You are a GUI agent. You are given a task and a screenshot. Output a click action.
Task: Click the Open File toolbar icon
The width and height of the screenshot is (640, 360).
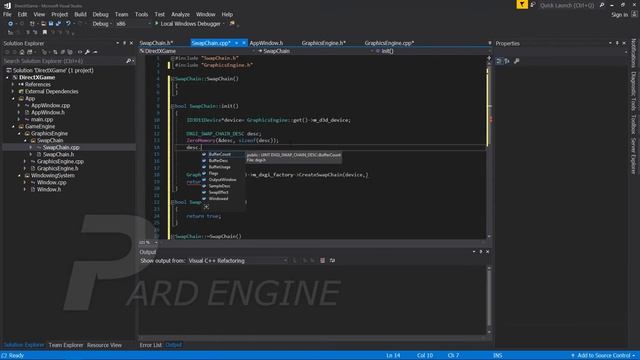(x=43, y=24)
